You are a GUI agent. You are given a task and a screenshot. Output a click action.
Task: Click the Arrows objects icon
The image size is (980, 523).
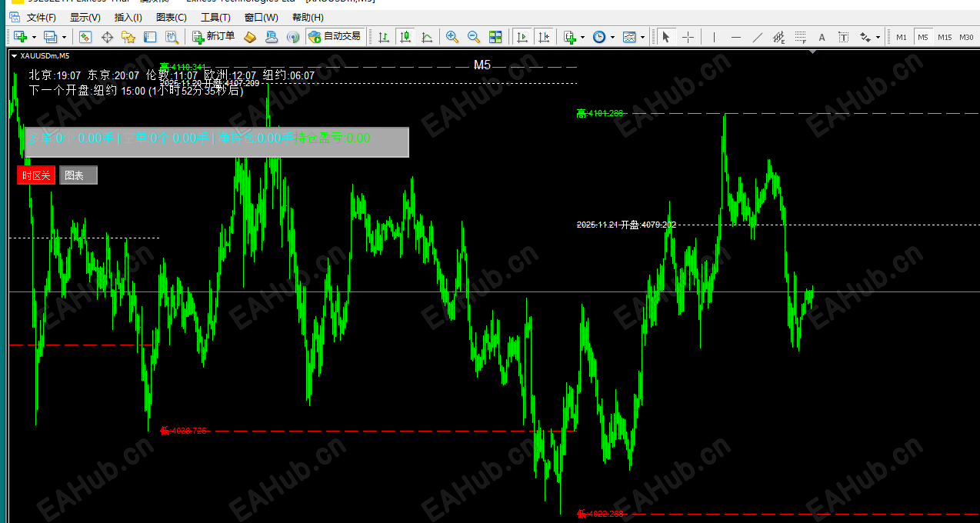click(x=865, y=36)
